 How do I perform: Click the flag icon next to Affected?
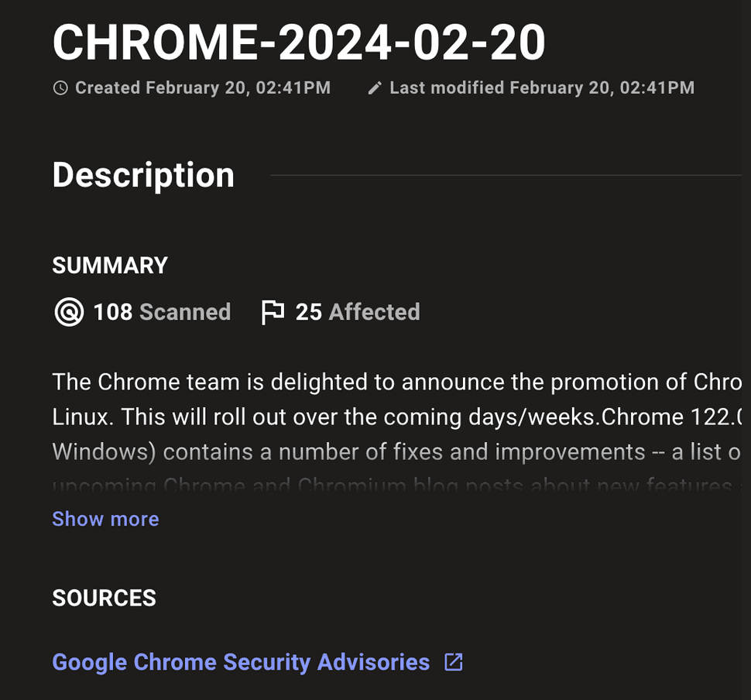pyautogui.click(x=273, y=312)
